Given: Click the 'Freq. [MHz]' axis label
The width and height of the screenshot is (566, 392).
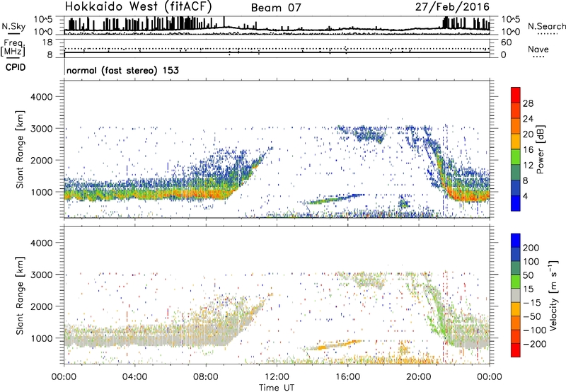Looking at the screenshot, I should (x=13, y=48).
